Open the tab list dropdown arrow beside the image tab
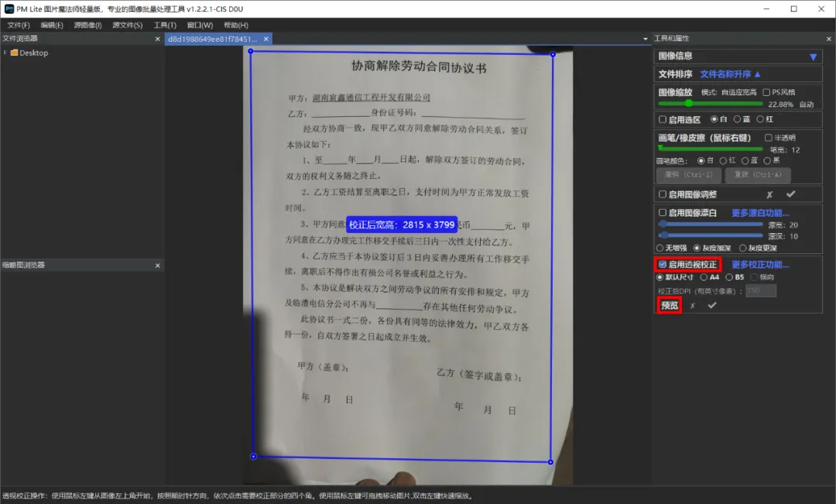 coord(645,39)
